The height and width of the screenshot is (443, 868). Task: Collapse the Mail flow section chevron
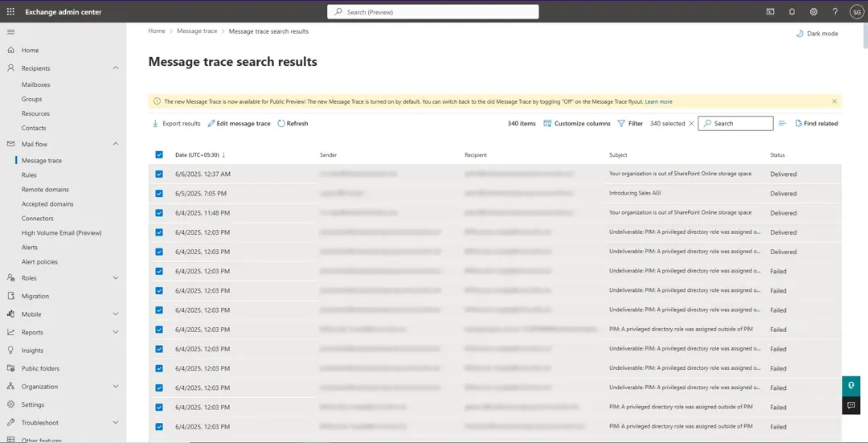(116, 144)
